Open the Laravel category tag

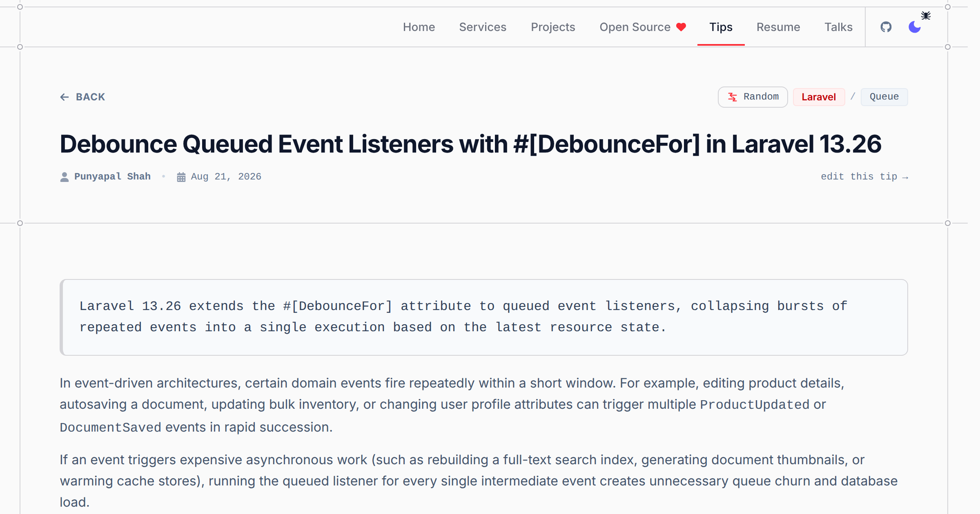[819, 97]
